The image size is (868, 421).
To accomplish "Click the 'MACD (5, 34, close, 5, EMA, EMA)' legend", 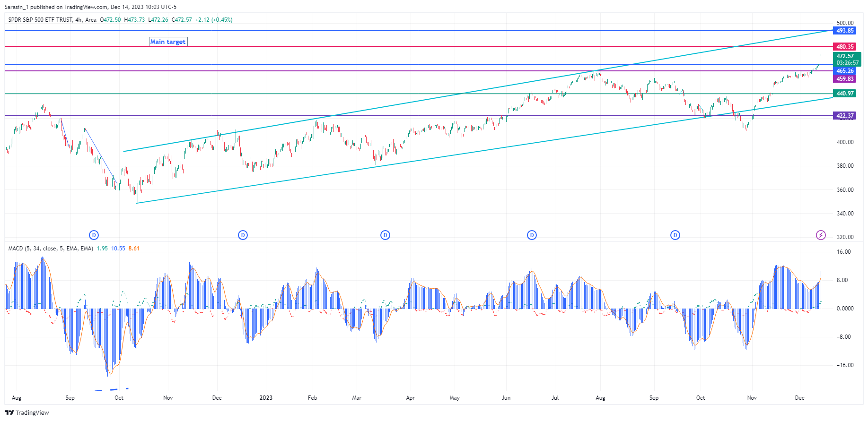I will pyautogui.click(x=51, y=249).
